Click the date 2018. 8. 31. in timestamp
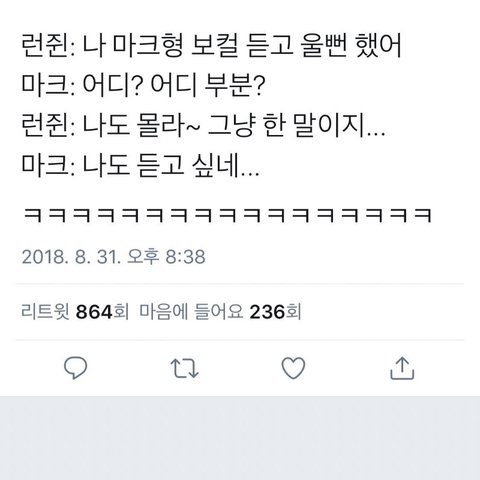The image size is (480, 480). (x=71, y=257)
